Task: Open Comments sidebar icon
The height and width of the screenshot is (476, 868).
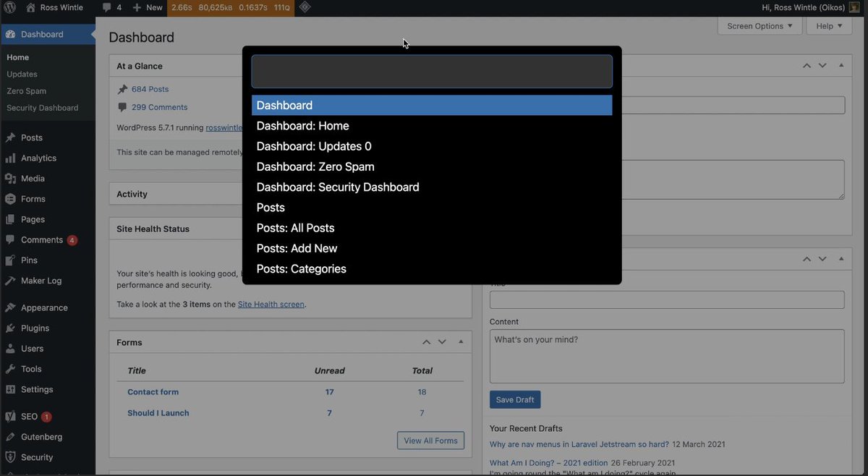Action: (x=10, y=239)
